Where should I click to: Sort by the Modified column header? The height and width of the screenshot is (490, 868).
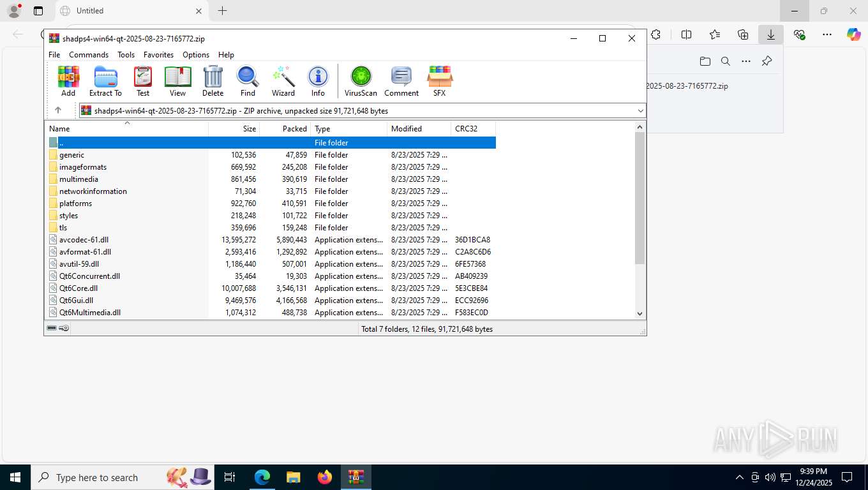pos(419,128)
